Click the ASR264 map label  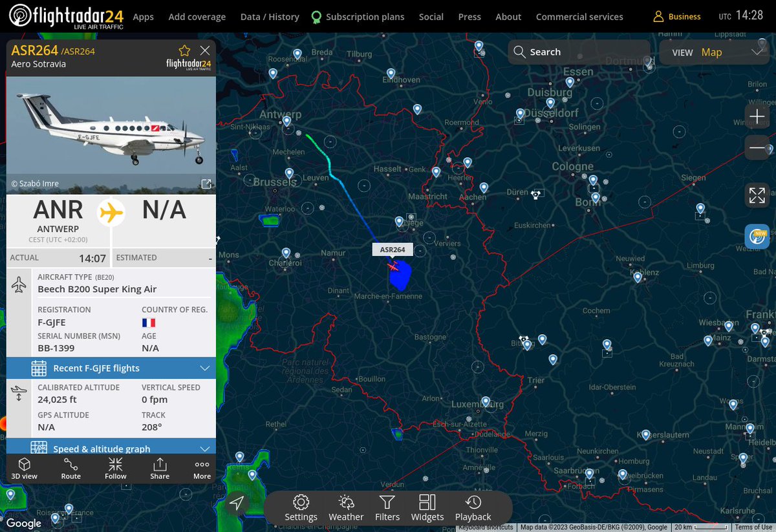point(393,250)
